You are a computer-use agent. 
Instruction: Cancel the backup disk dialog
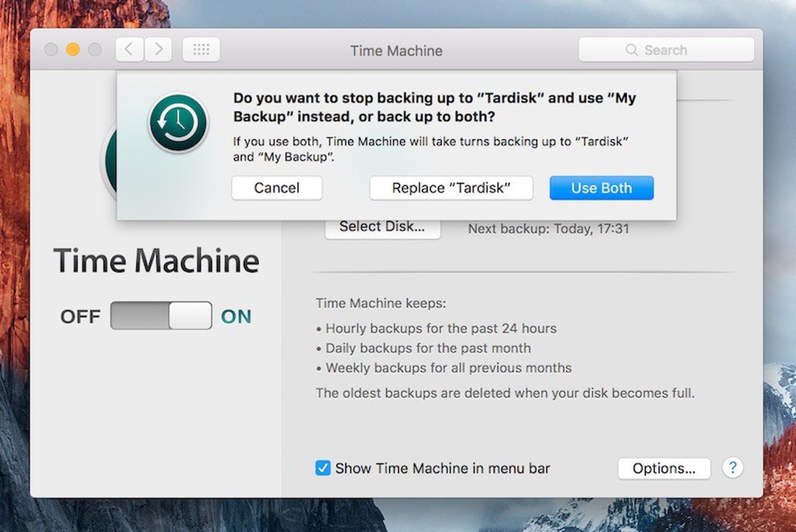[x=277, y=188]
